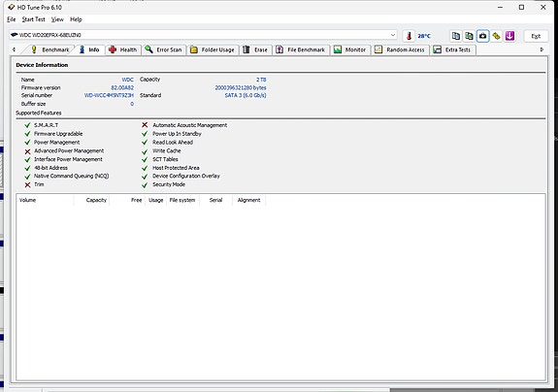Open the View menu
The height and width of the screenshot is (392, 558).
click(x=57, y=19)
